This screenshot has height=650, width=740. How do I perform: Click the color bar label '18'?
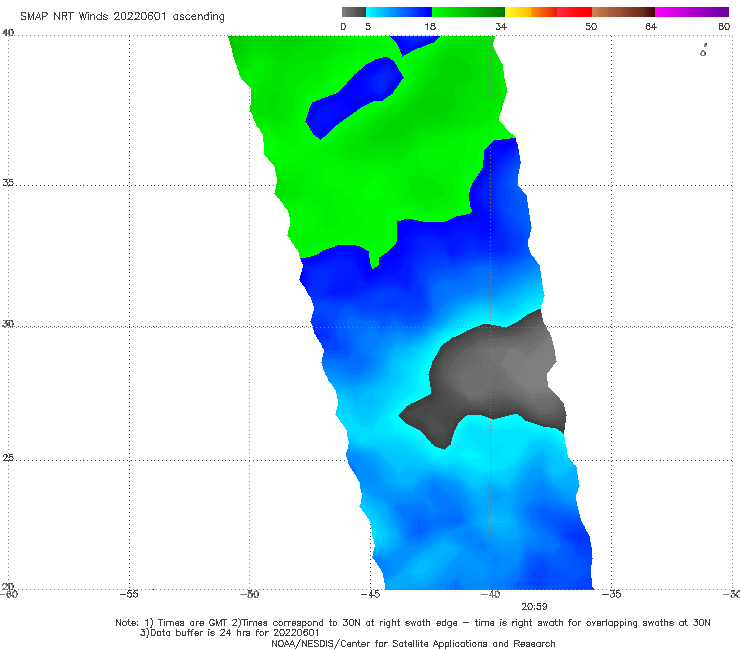tap(430, 26)
